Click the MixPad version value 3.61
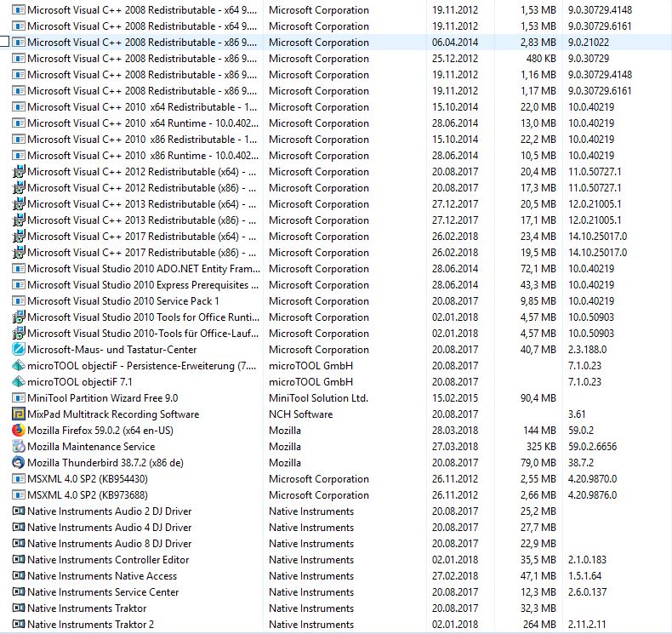Screen dimensions: 672x634 [x=577, y=414]
